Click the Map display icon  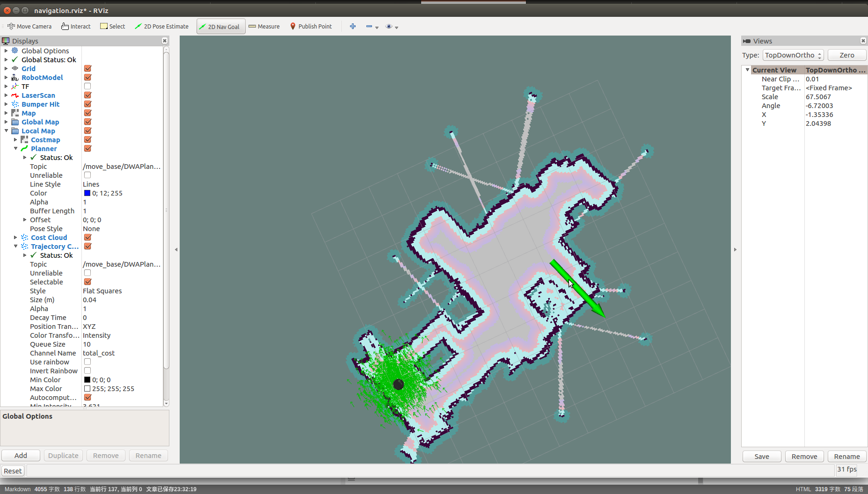[x=15, y=113]
